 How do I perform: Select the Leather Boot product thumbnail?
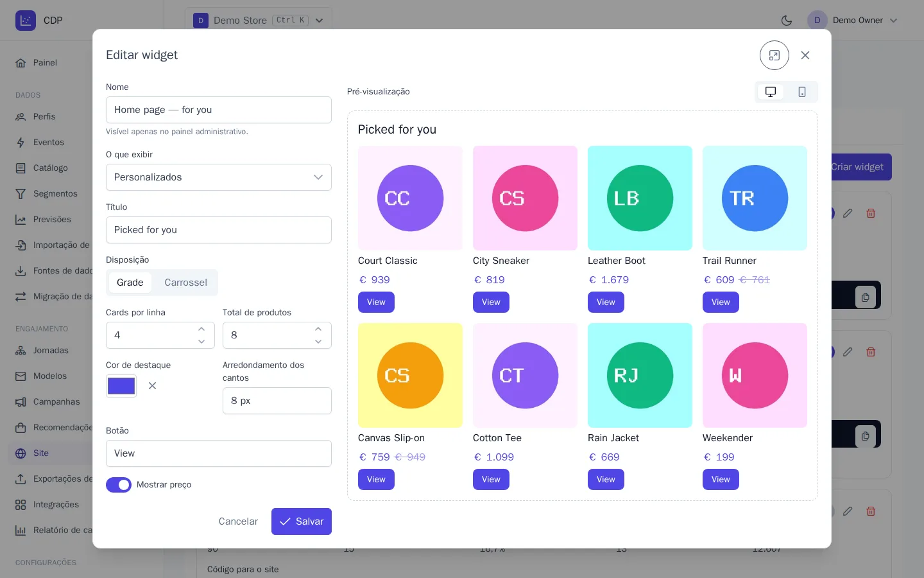coord(640,198)
